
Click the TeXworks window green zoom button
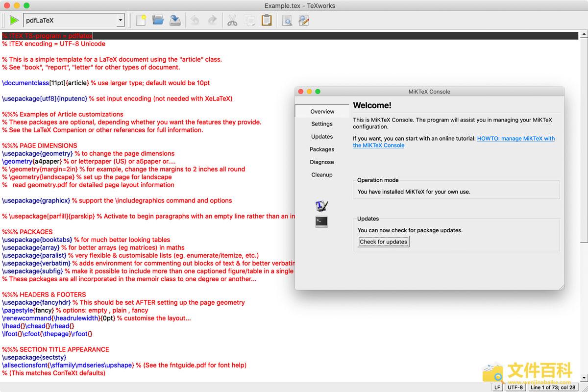(x=26, y=5)
